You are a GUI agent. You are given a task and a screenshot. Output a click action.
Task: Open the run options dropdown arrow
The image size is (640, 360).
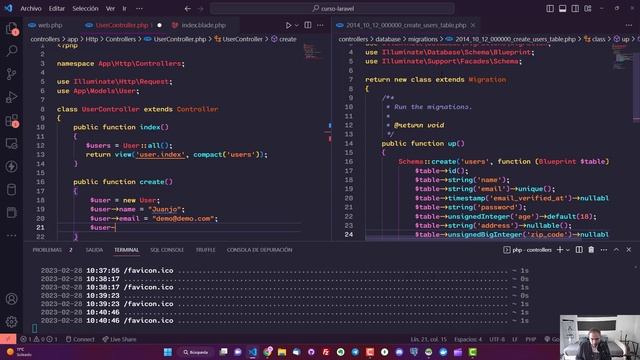pyautogui.click(x=297, y=25)
